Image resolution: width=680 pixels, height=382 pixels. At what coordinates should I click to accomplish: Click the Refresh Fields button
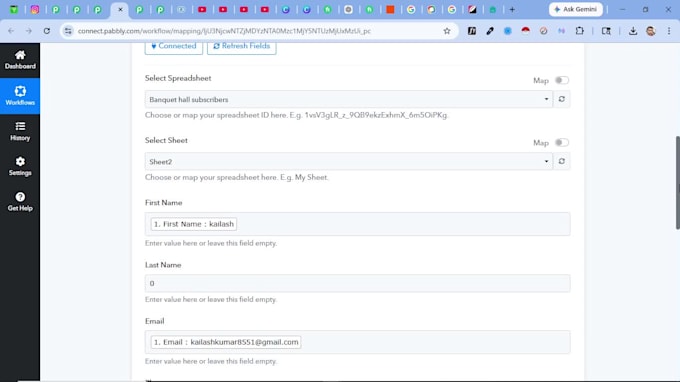click(x=242, y=46)
